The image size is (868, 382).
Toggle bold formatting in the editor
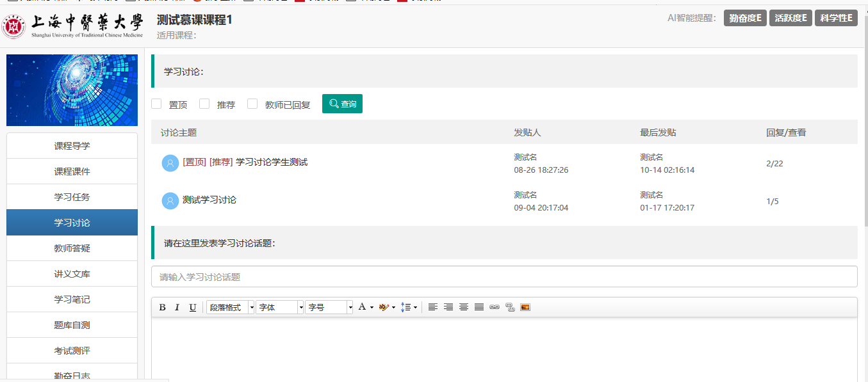click(x=162, y=307)
